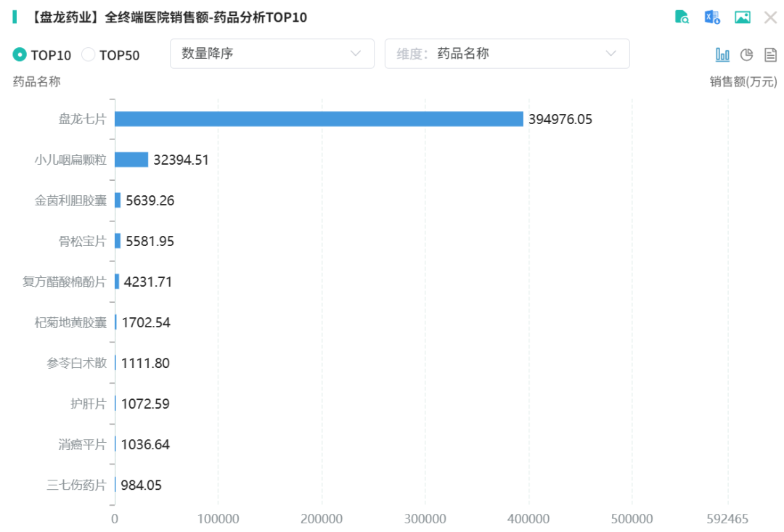784x532 pixels.
Task: Close the TOP10 analysis panel
Action: pyautogui.click(x=770, y=17)
